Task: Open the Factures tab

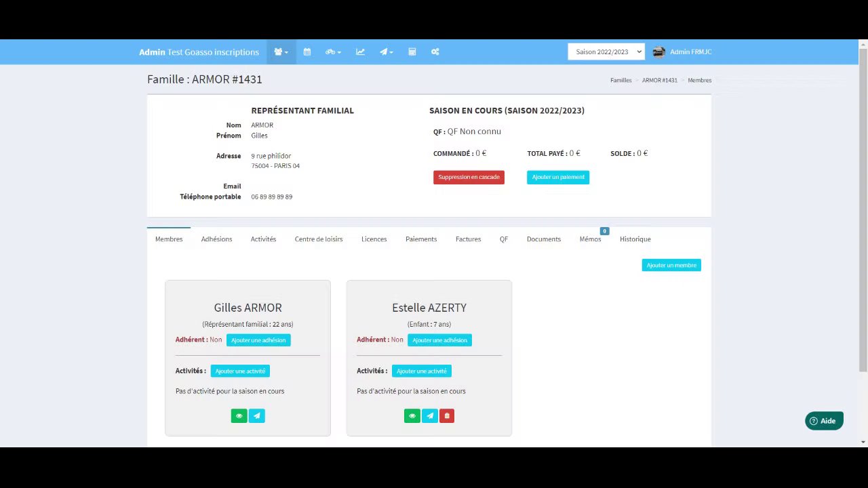Action: pyautogui.click(x=468, y=239)
